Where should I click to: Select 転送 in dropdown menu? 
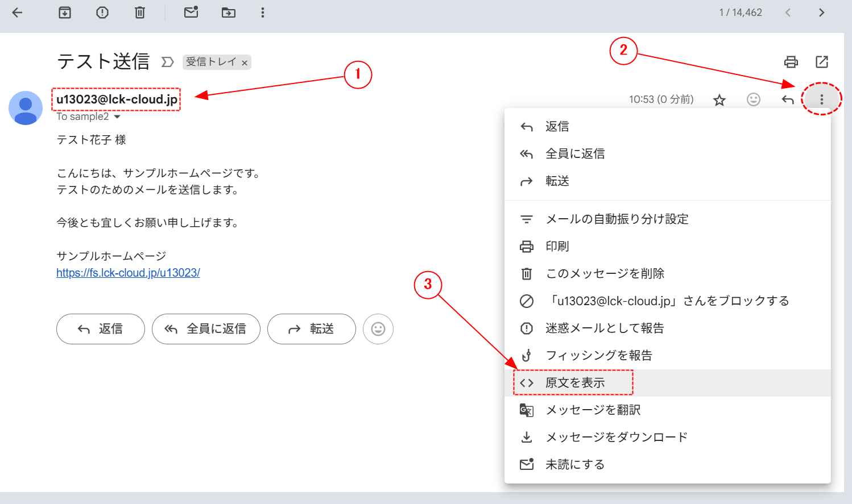point(668,181)
